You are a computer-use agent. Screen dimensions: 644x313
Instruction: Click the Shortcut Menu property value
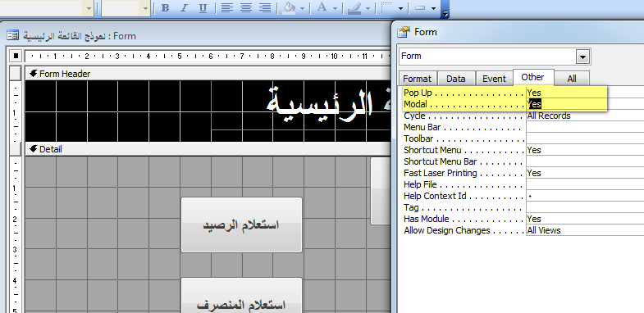point(585,150)
